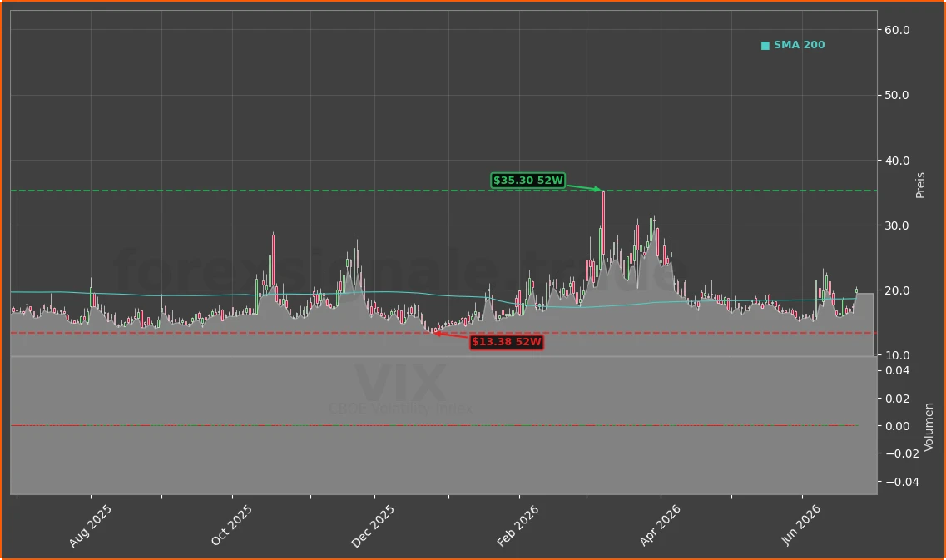
Task: Click the Preis axis title
Action: [x=920, y=186]
